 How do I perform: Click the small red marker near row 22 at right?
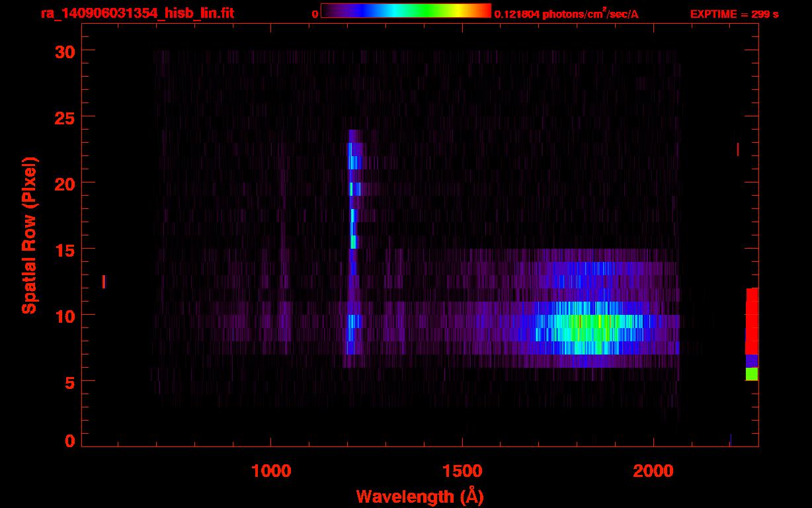coord(738,149)
